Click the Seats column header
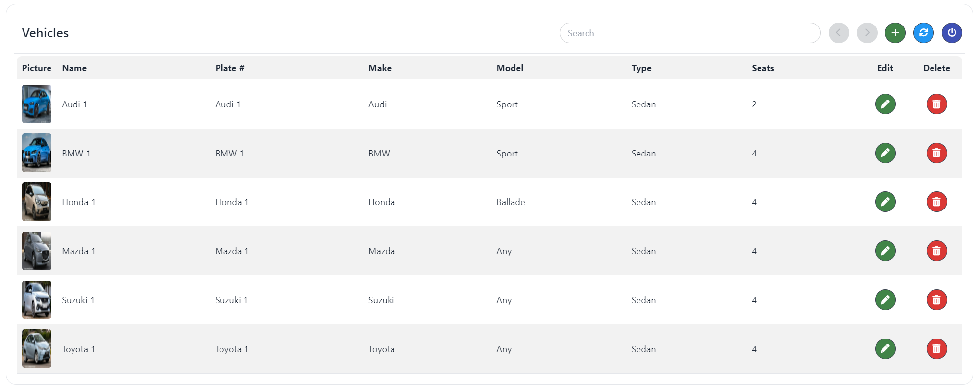Viewport: 980px width, 391px height. pyautogui.click(x=762, y=68)
